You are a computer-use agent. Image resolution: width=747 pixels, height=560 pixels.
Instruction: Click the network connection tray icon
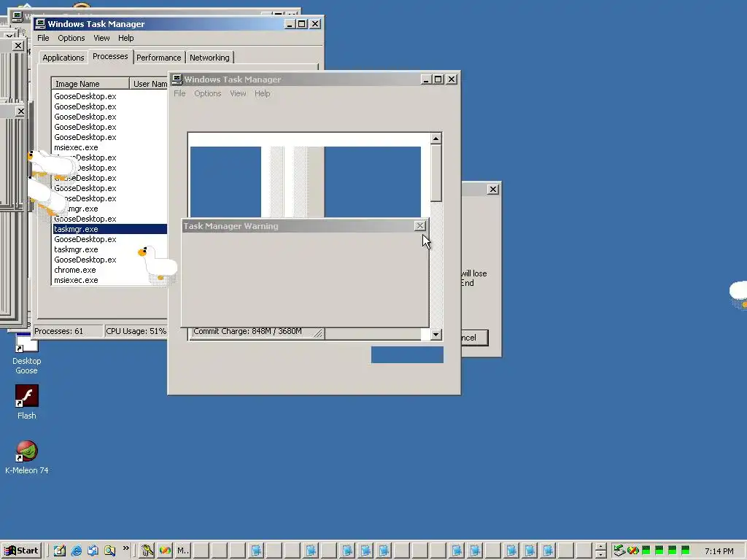pyautogui.click(x=619, y=551)
